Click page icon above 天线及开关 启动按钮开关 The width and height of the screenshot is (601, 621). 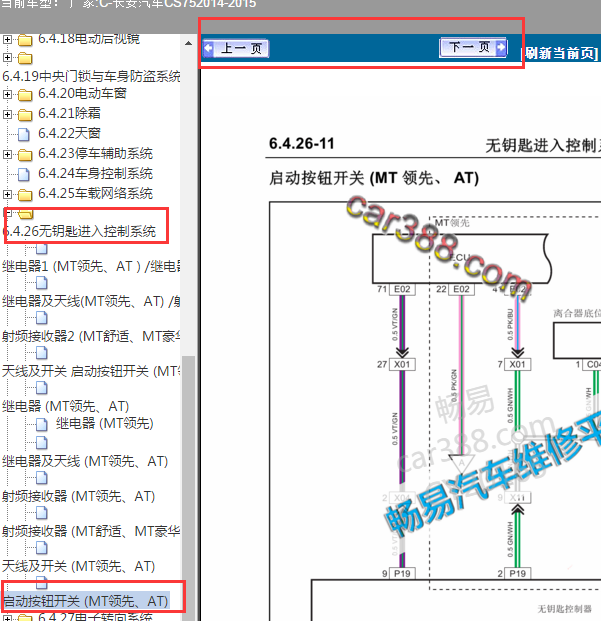(42, 352)
